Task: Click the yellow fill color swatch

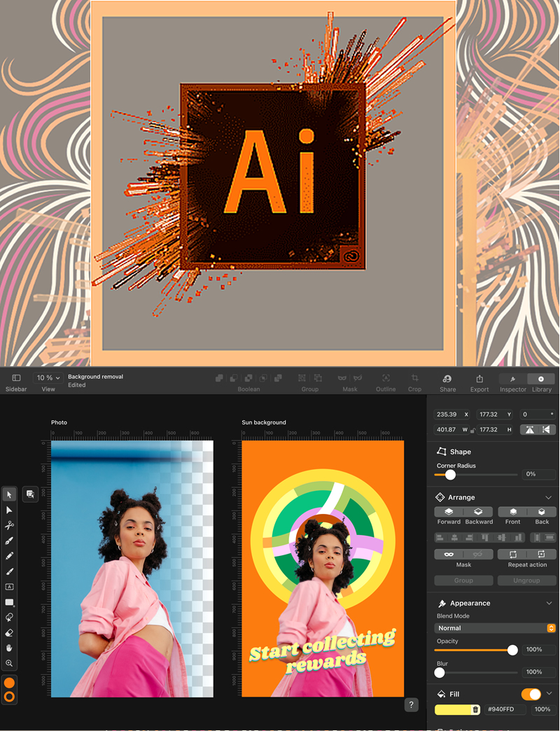Action: (x=454, y=709)
